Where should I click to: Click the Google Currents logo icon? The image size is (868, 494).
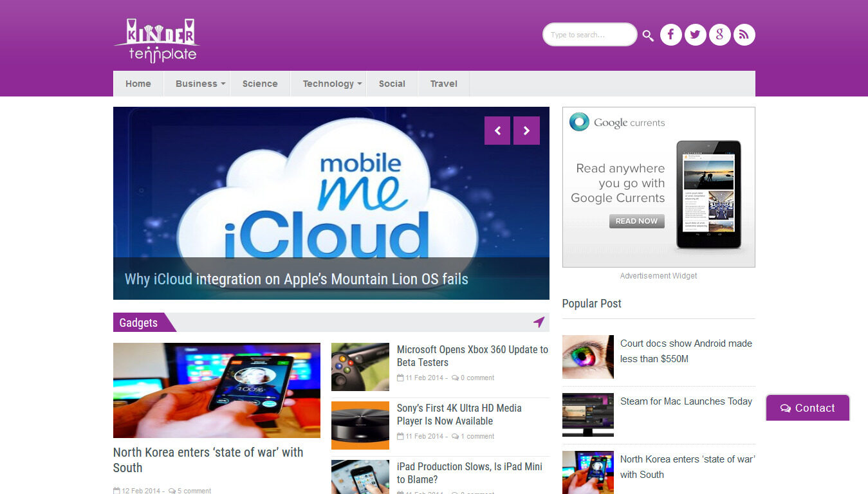(579, 122)
